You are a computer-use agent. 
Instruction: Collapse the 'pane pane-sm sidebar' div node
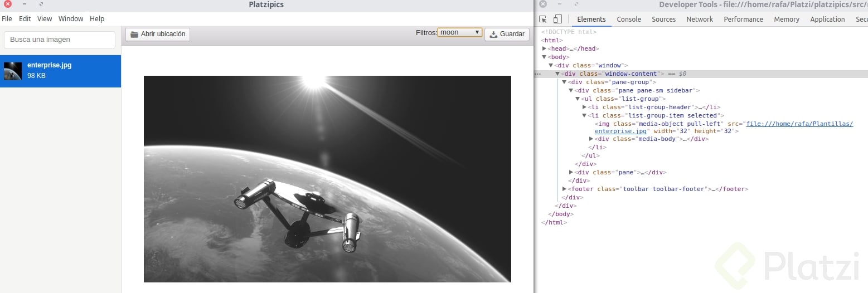pyautogui.click(x=571, y=90)
